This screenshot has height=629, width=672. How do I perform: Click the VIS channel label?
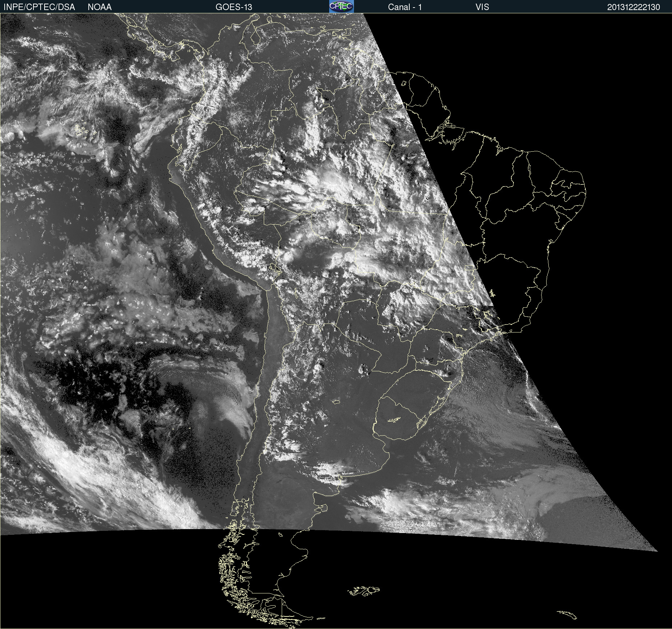(482, 7)
